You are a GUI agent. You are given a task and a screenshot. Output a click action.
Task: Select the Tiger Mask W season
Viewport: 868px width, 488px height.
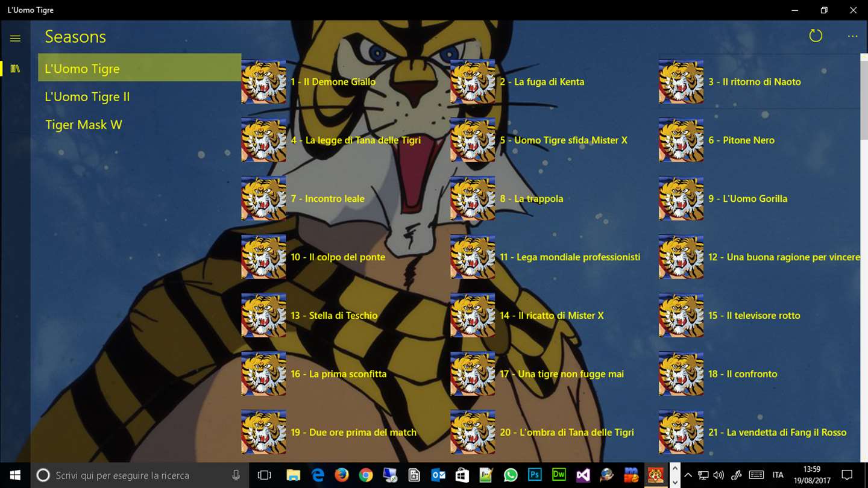140,125
